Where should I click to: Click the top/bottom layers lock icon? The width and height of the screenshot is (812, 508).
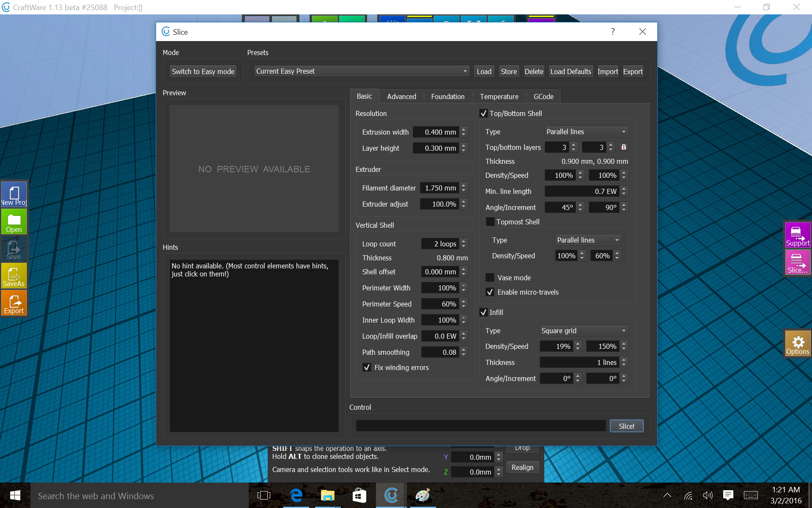point(623,147)
